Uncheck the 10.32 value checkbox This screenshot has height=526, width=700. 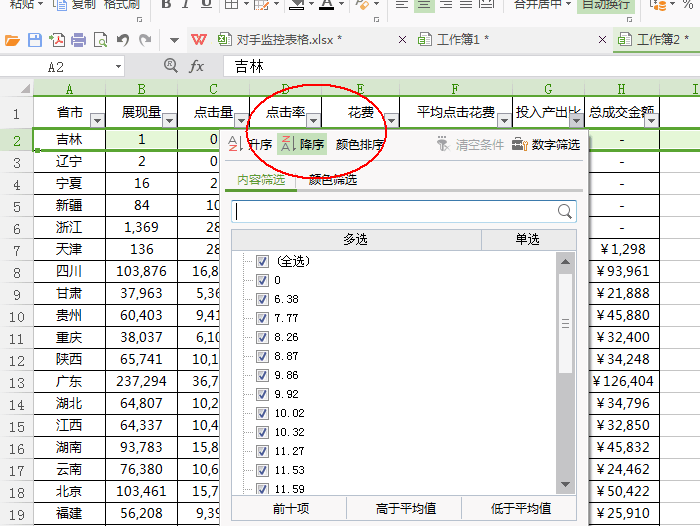(262, 432)
